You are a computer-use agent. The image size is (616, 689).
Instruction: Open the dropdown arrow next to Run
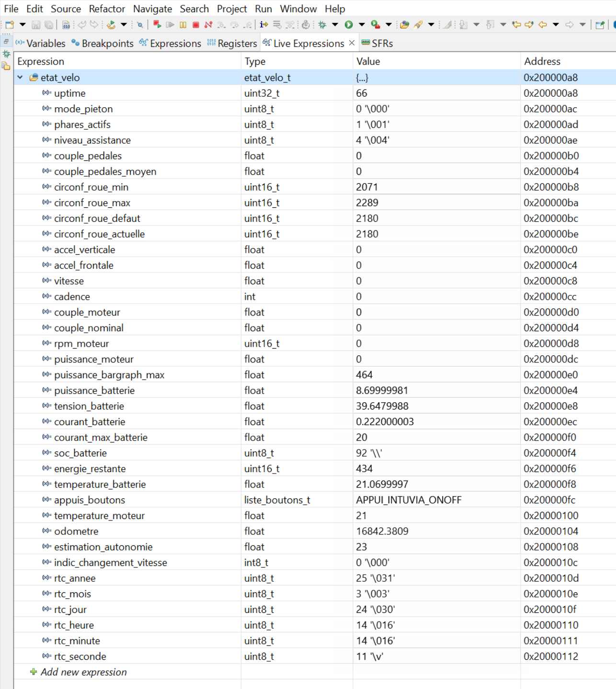[x=362, y=25]
